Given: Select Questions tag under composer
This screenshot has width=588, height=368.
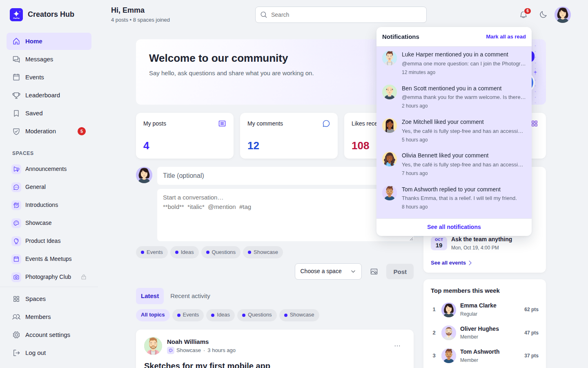Looking at the screenshot, I should point(221,252).
